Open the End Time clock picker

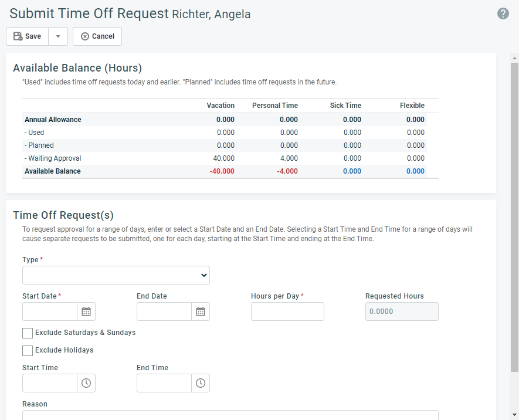pyautogui.click(x=201, y=383)
